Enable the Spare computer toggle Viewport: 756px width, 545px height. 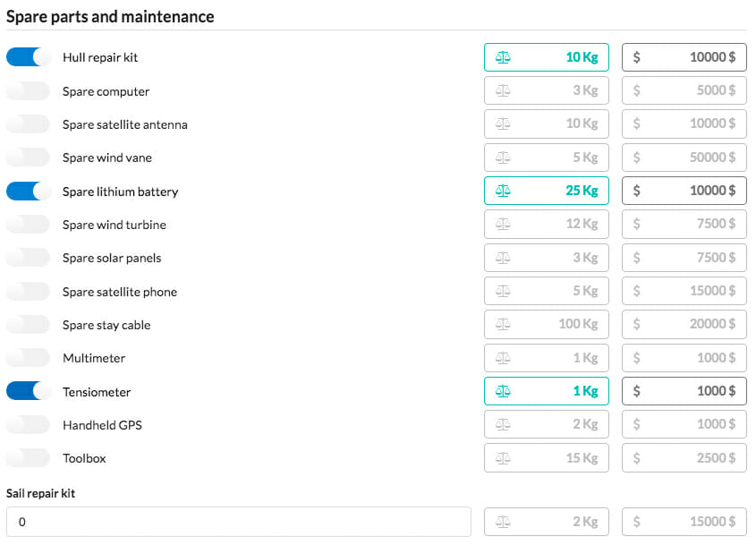(29, 90)
